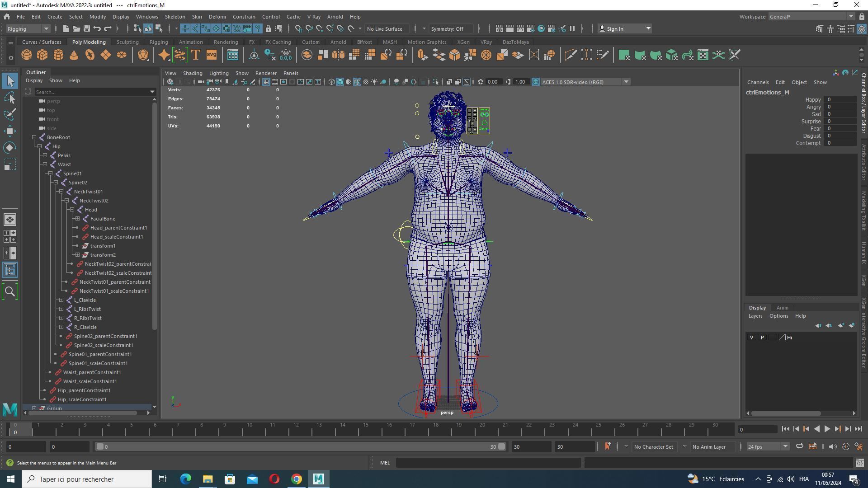Screen dimensions: 868x488
Task: Open the Symmetry Off dropdown
Action: (451, 28)
